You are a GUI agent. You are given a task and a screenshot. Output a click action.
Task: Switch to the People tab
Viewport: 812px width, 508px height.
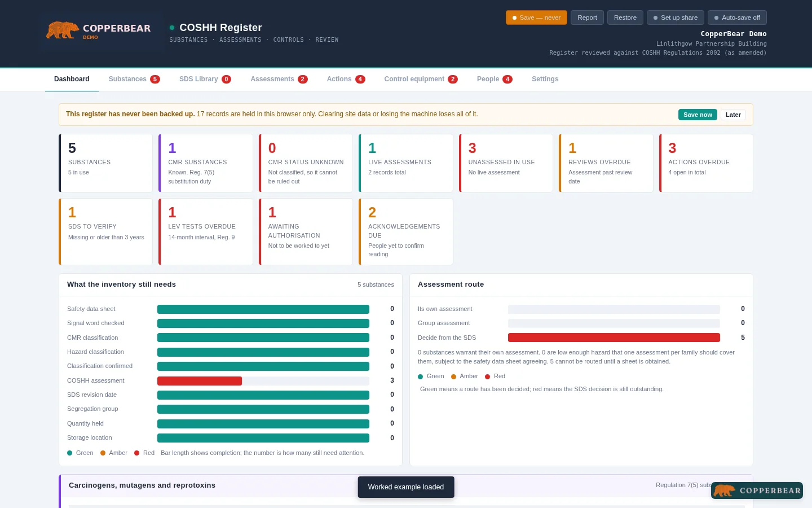click(495, 79)
